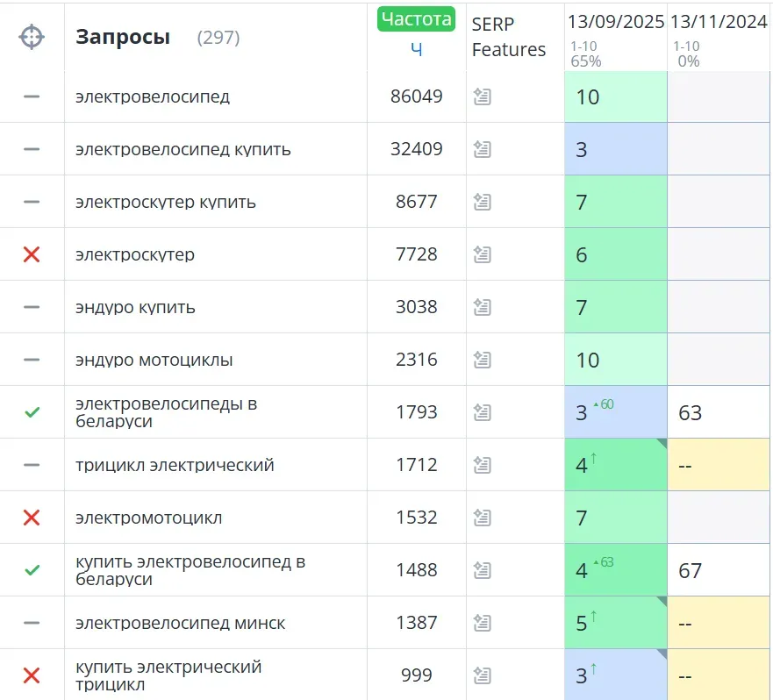The height and width of the screenshot is (700, 773).
Task: Click yellow -- cell for электровелосипед минск
Action: 719,624
